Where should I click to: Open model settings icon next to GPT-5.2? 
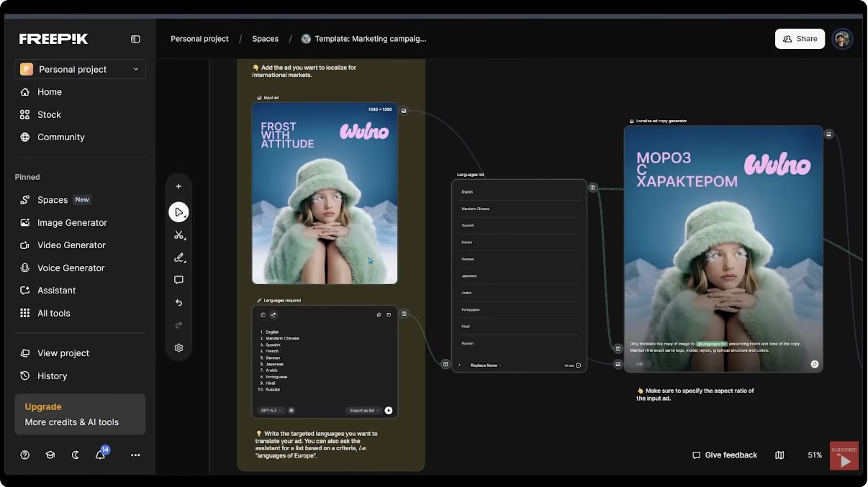[x=291, y=411]
